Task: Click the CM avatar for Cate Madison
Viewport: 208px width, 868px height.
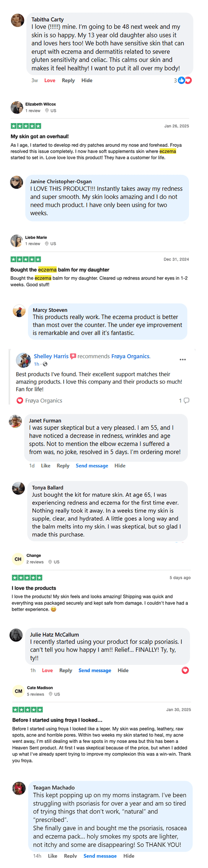Action: (18, 691)
